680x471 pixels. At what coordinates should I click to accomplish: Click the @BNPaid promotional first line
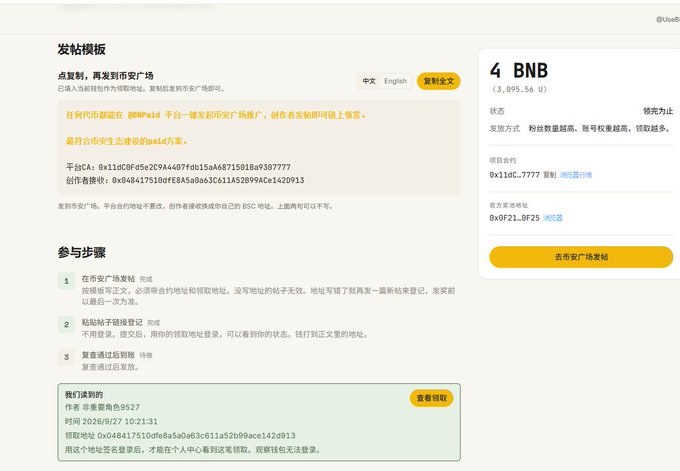tap(216, 115)
